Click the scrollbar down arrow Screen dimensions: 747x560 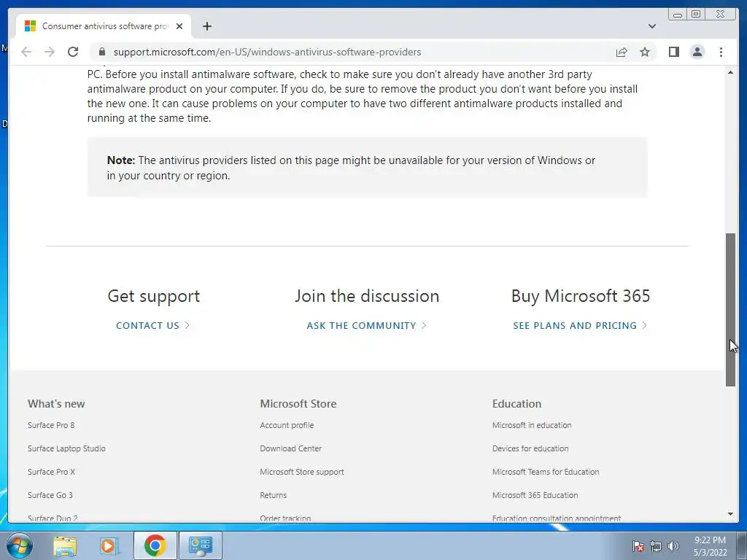tap(730, 514)
